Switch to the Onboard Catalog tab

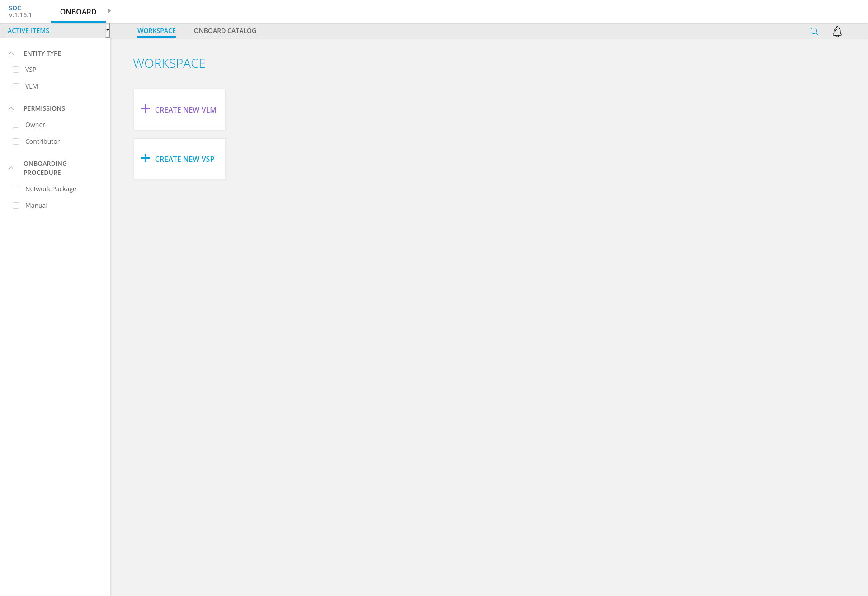(225, 31)
